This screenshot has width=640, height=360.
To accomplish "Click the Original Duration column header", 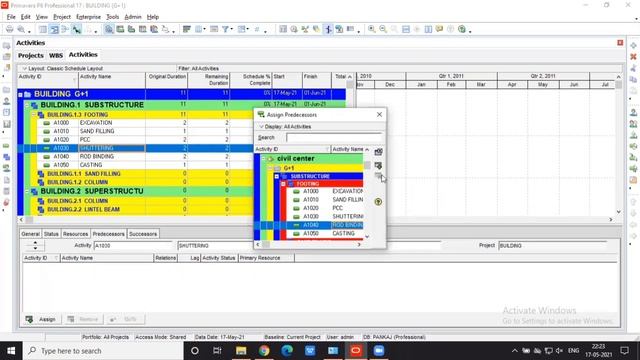I will [167, 80].
